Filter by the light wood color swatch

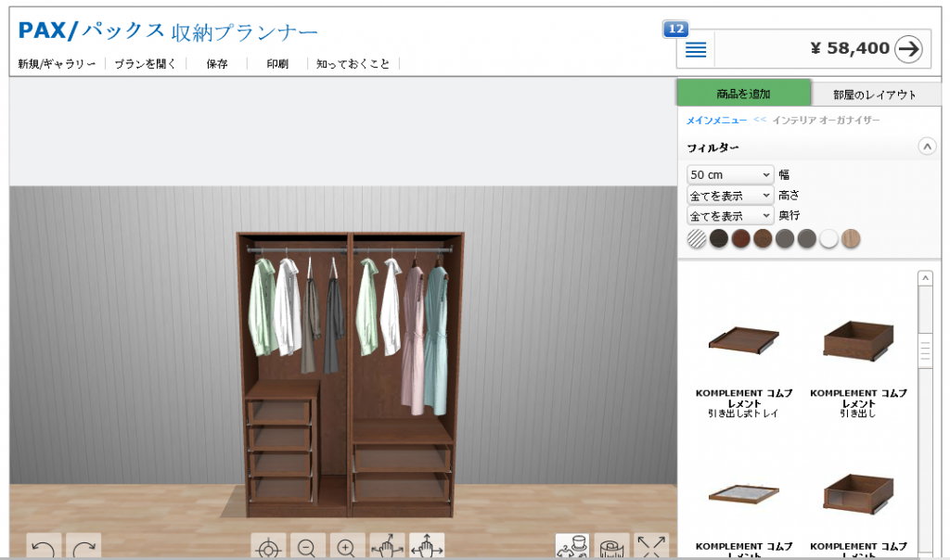(851, 239)
